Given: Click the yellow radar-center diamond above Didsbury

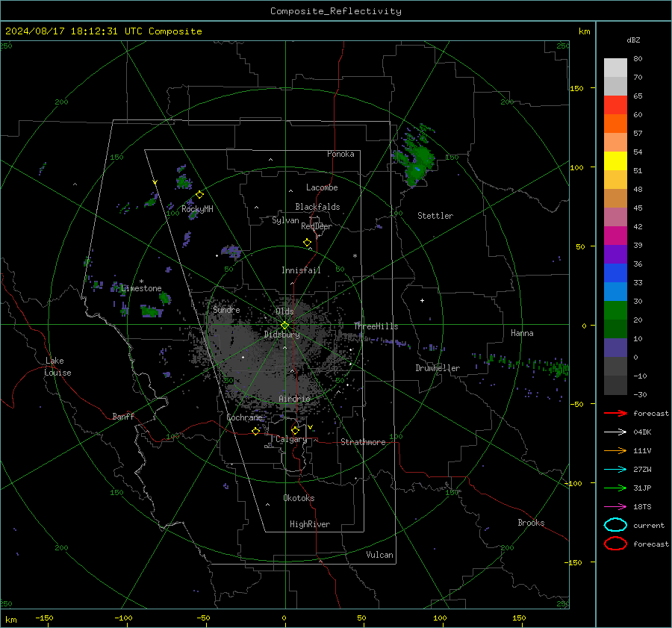Looking at the screenshot, I should (284, 326).
